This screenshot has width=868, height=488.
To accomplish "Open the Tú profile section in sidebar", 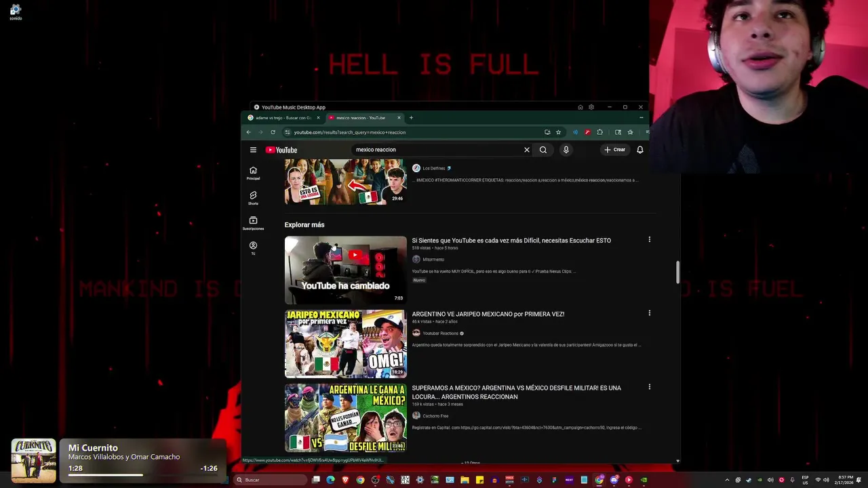I will (253, 248).
